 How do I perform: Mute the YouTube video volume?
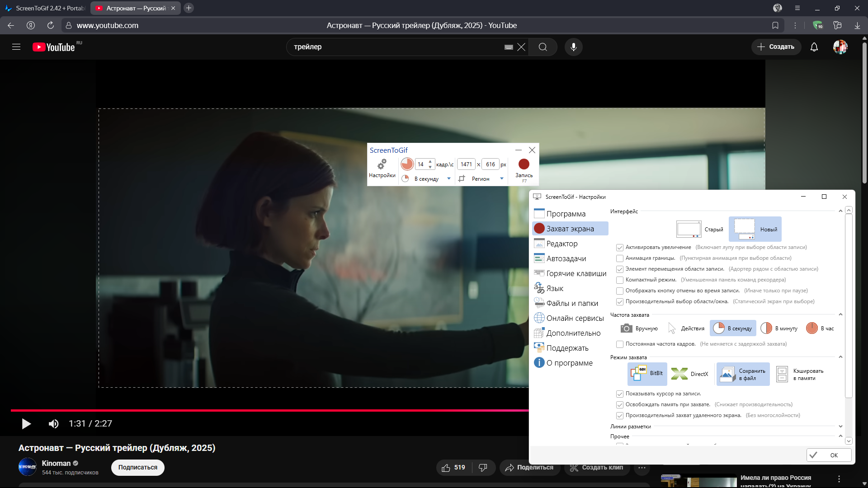click(53, 424)
